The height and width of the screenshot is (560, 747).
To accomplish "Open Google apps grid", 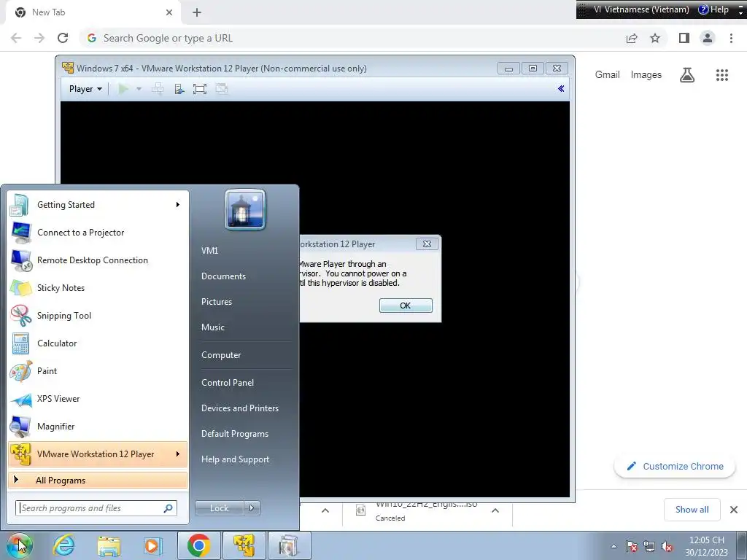I will [x=721, y=75].
